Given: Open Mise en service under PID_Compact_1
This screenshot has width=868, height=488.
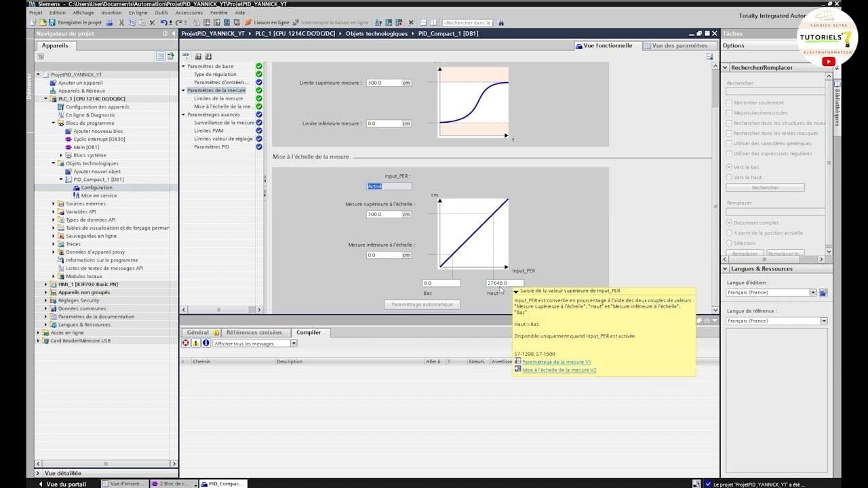Looking at the screenshot, I should (98, 196).
